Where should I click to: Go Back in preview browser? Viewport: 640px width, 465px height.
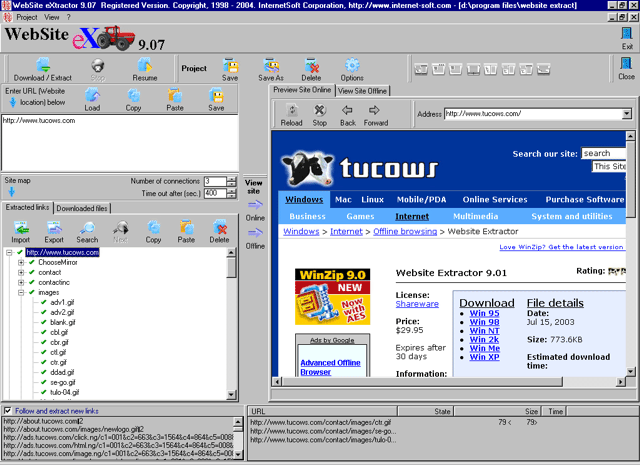point(348,115)
